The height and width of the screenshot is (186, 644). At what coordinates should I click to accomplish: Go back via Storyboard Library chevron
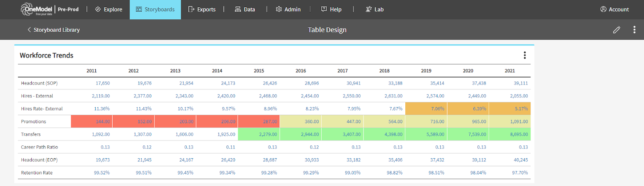(x=29, y=30)
